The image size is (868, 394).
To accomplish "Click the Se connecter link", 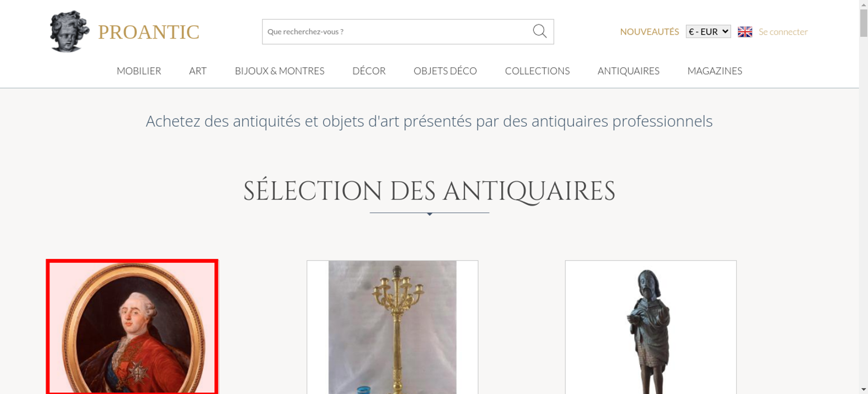I will pos(783,32).
